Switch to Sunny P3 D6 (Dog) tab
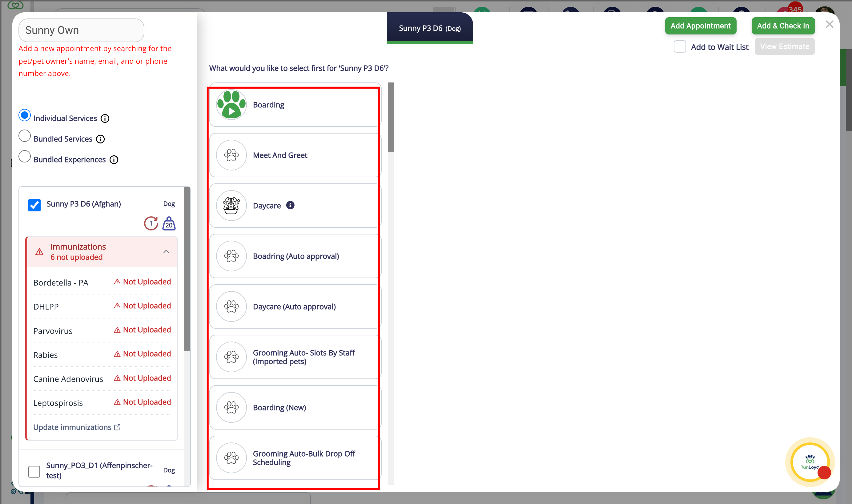The width and height of the screenshot is (852, 504). coord(430,28)
